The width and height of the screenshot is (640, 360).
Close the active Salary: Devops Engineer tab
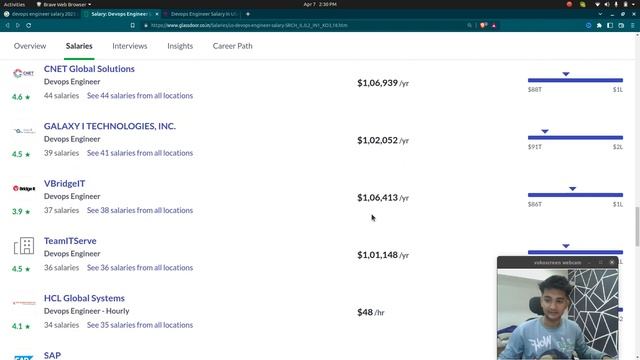pyautogui.click(x=157, y=14)
